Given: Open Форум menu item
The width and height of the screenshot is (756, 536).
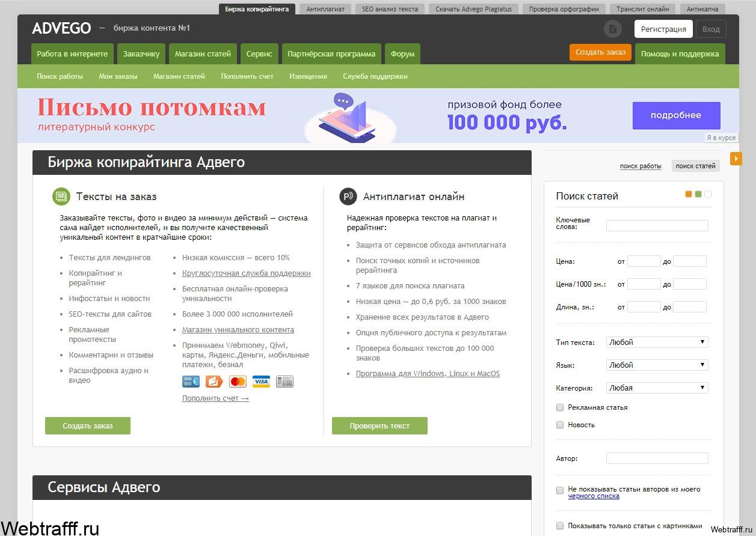Looking at the screenshot, I should click(x=402, y=54).
